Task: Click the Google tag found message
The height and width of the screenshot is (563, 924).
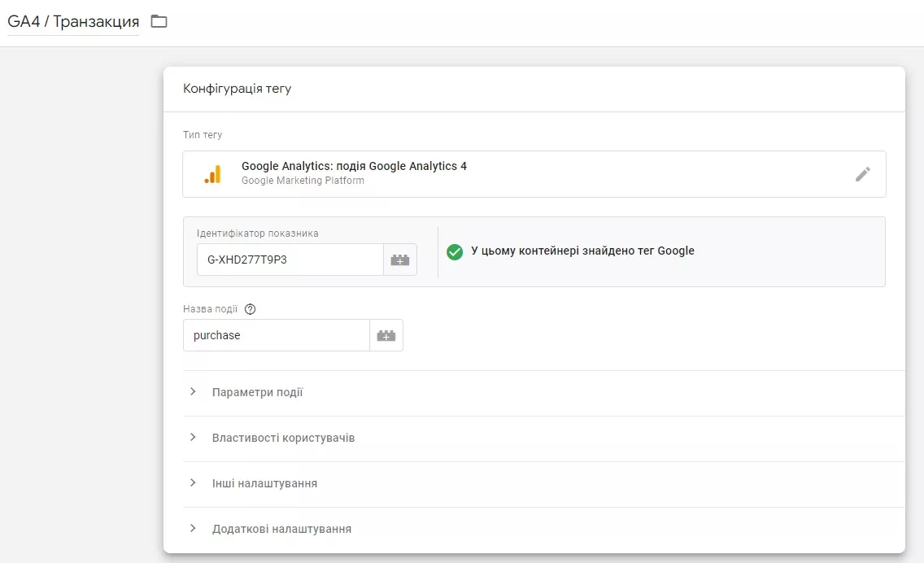Action: point(582,251)
